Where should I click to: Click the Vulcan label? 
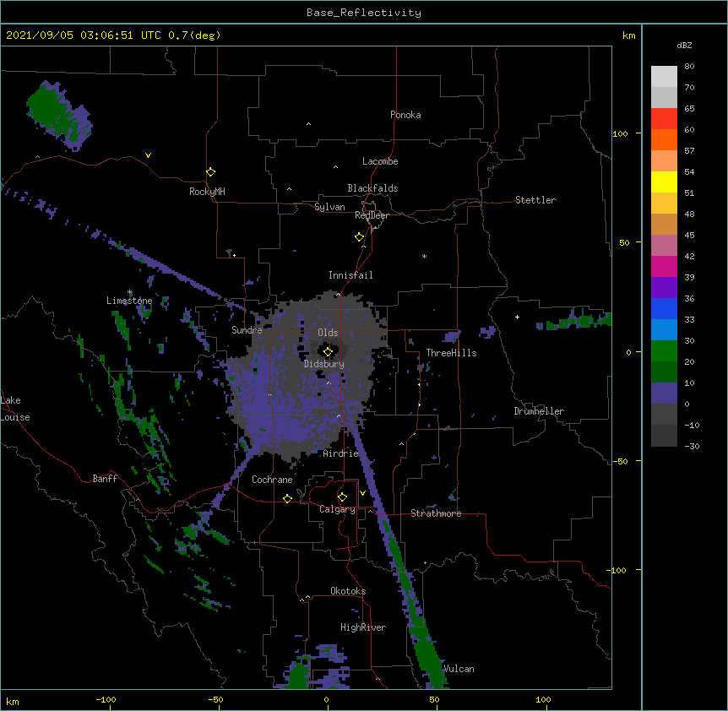[459, 669]
